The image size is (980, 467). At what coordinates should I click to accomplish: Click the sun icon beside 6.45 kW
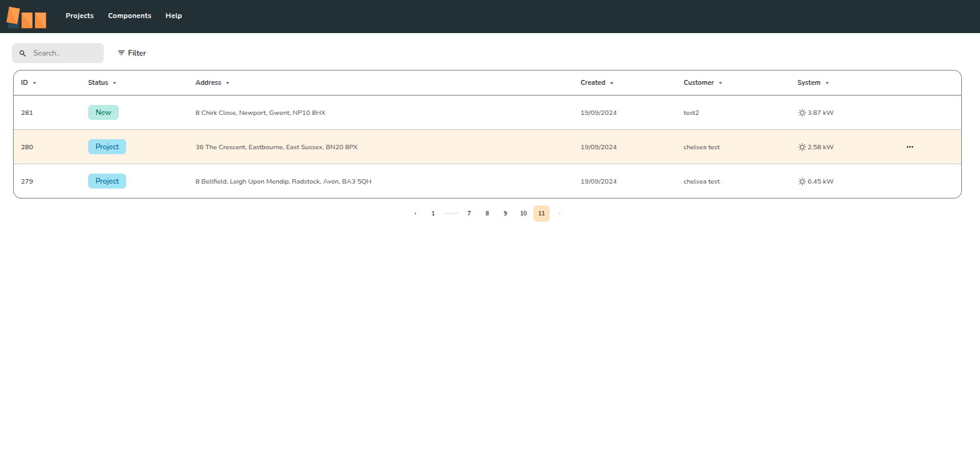tap(802, 182)
